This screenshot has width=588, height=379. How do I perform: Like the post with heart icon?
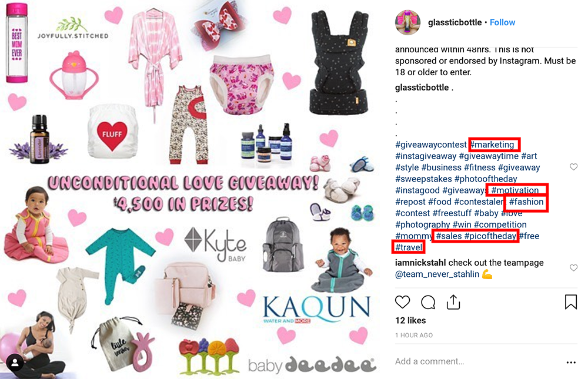(x=402, y=302)
